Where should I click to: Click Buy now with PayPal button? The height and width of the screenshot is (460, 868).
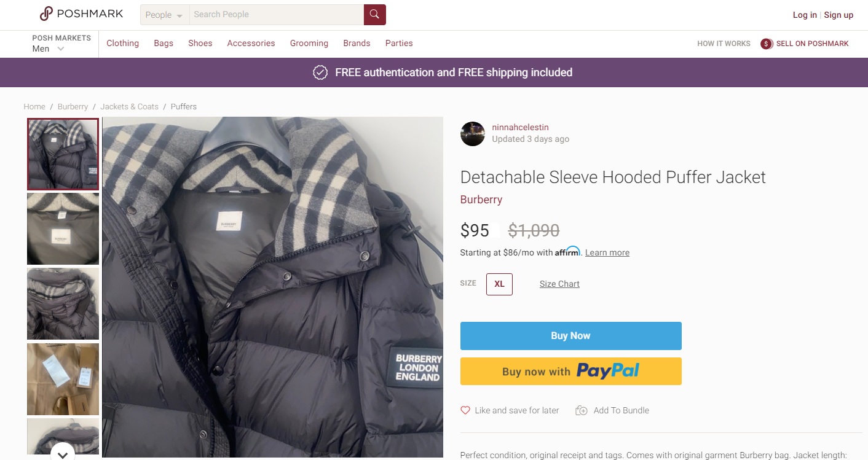click(x=570, y=371)
